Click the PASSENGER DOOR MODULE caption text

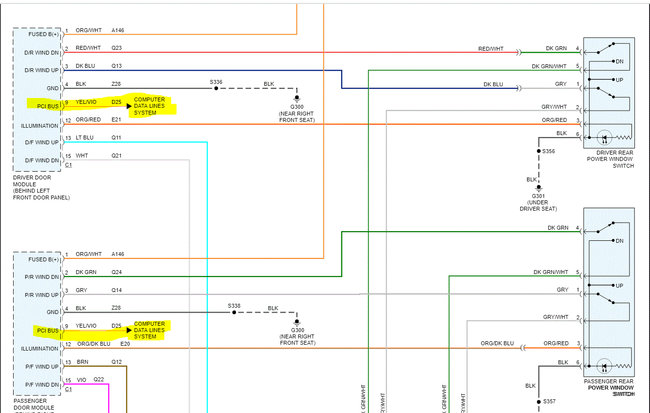34,405
